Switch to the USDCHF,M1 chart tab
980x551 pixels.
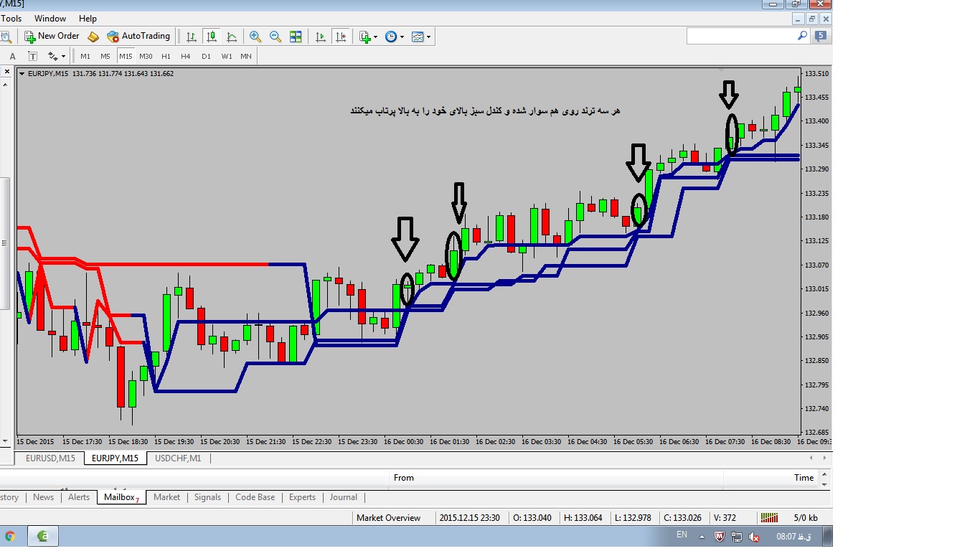[x=178, y=458]
